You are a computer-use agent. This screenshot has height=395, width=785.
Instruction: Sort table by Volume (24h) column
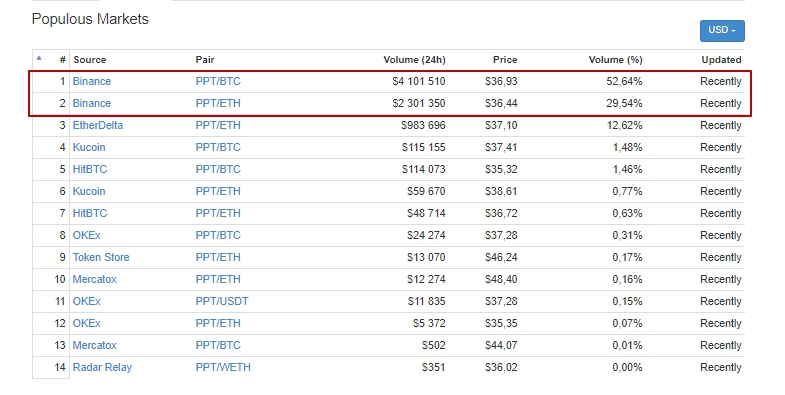[414, 60]
